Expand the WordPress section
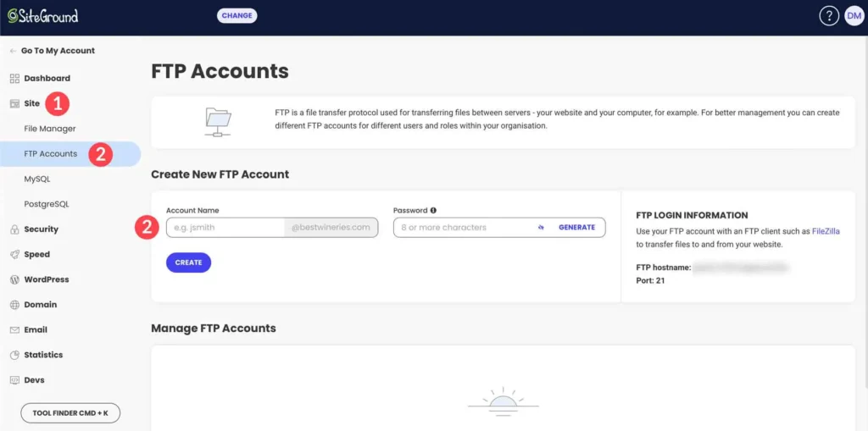The width and height of the screenshot is (868, 431). (47, 280)
